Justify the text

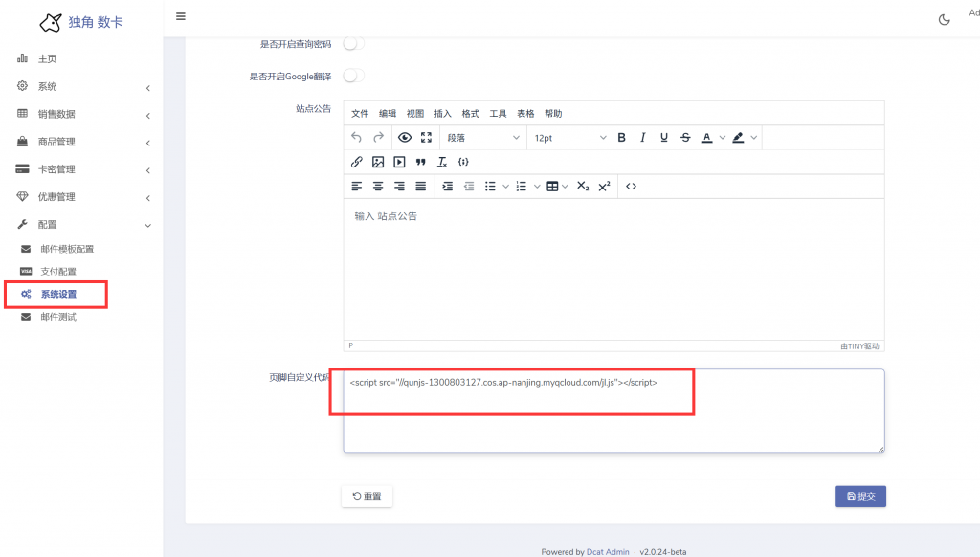(x=421, y=187)
